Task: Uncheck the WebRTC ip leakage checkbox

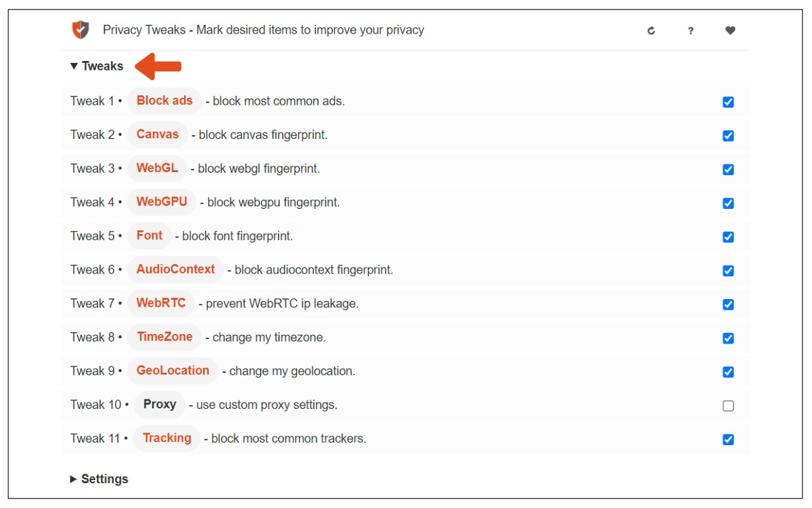Action: 728,304
